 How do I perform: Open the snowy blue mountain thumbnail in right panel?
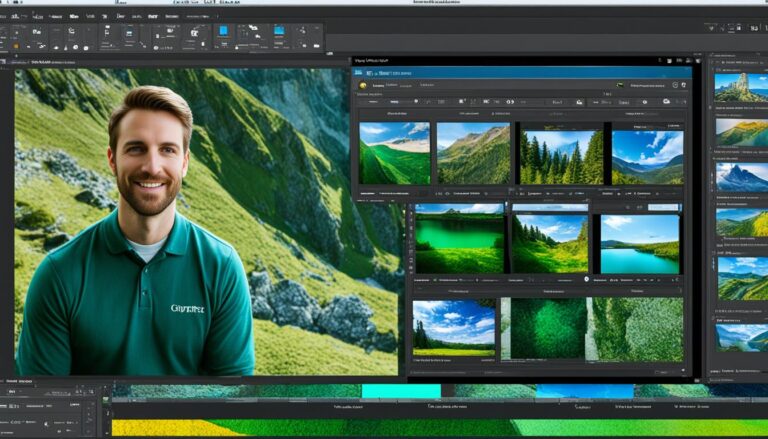pyautogui.click(x=742, y=177)
